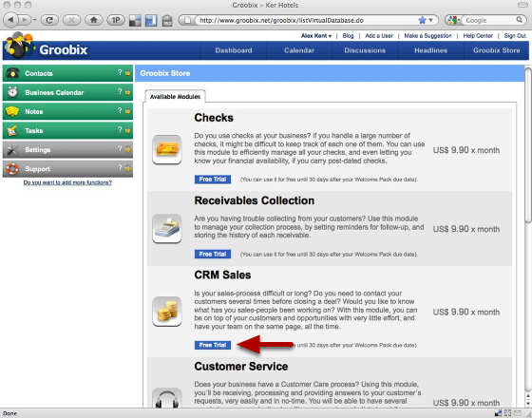Open the Calendar menu
This screenshot has width=532, height=418.
pyautogui.click(x=299, y=50)
